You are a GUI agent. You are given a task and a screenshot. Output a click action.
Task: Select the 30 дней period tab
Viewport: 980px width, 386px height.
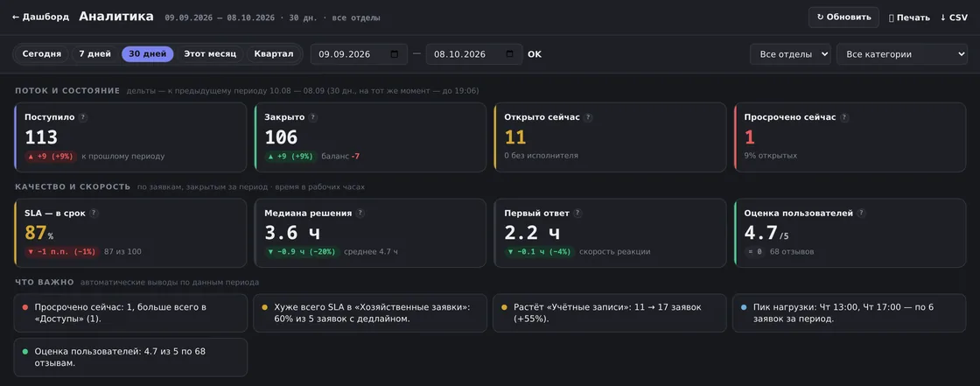click(x=148, y=53)
